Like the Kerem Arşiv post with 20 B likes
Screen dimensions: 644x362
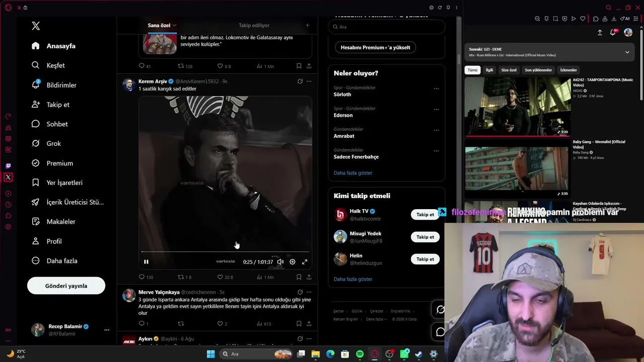[x=225, y=277]
